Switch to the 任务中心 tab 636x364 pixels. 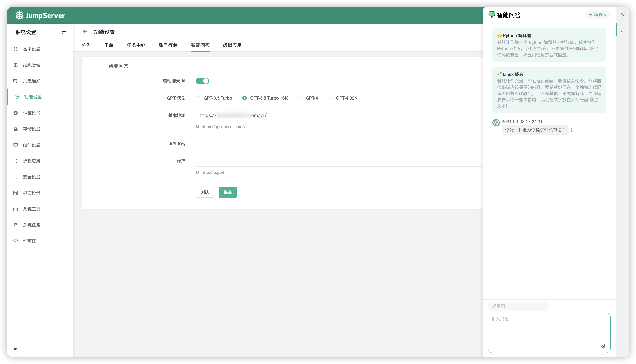tap(136, 45)
